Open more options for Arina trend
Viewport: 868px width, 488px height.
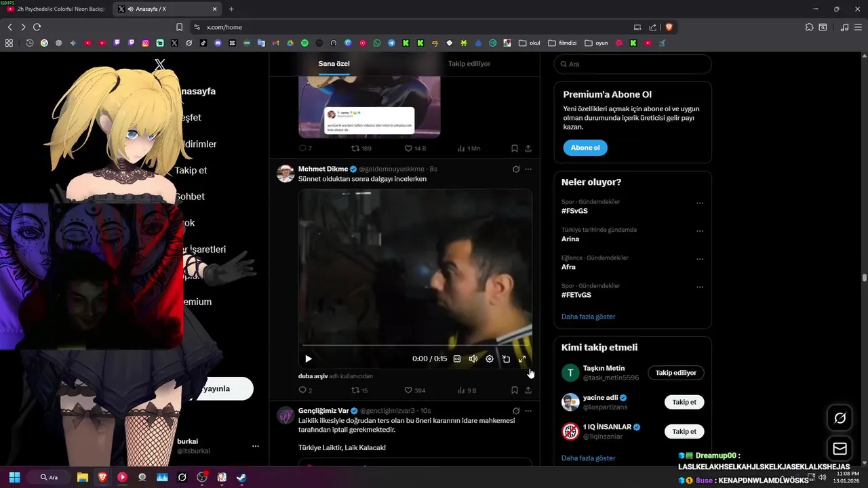pyautogui.click(x=700, y=231)
